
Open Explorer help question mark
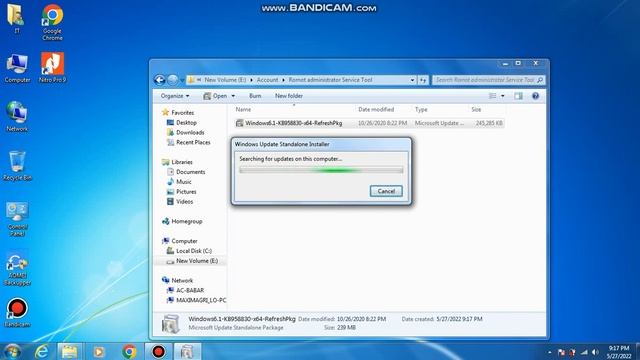coord(535,96)
